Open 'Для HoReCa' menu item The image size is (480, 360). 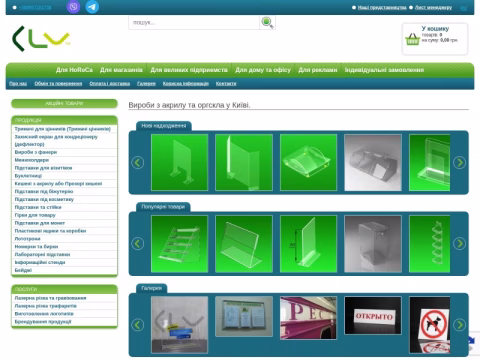[x=74, y=70]
